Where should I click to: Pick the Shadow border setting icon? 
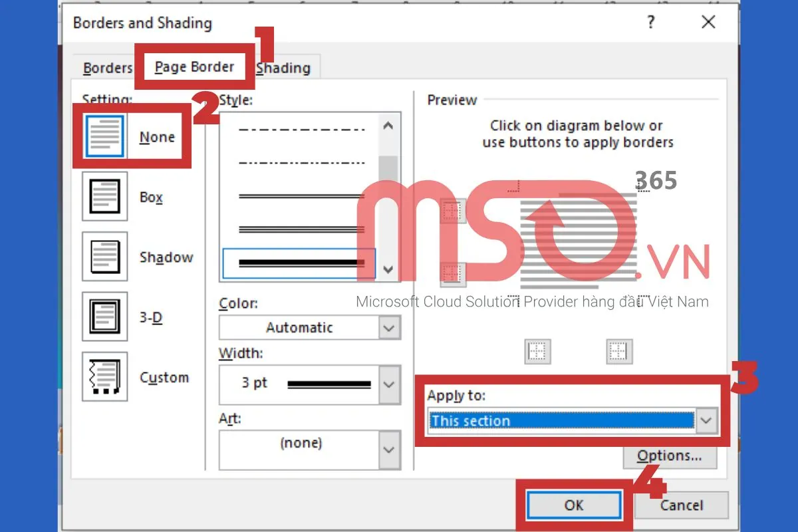104,257
